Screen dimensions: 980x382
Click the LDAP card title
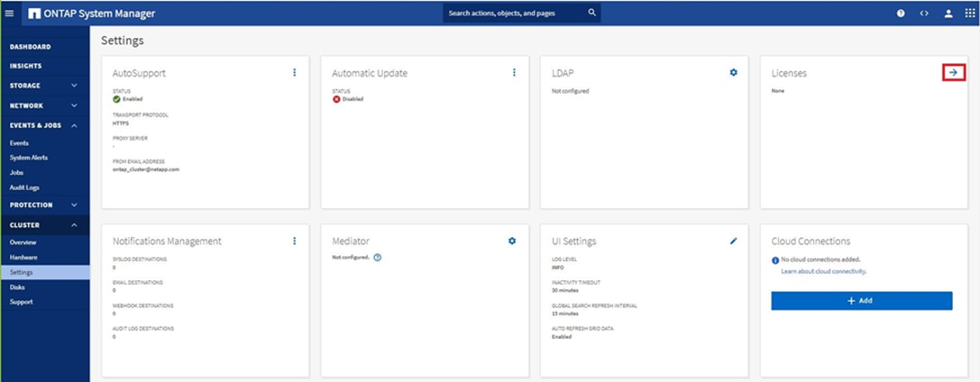click(x=563, y=73)
